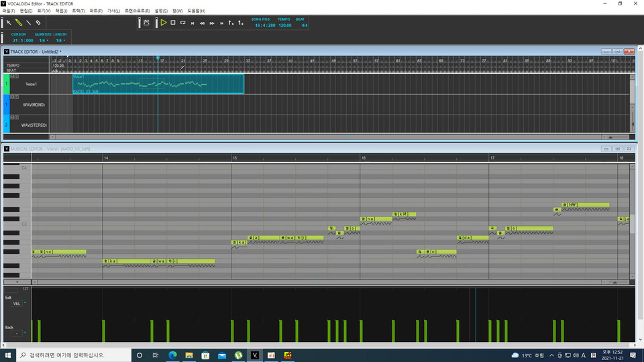Select the [no] note in piano roll
The image size is (644, 362).
62,251
